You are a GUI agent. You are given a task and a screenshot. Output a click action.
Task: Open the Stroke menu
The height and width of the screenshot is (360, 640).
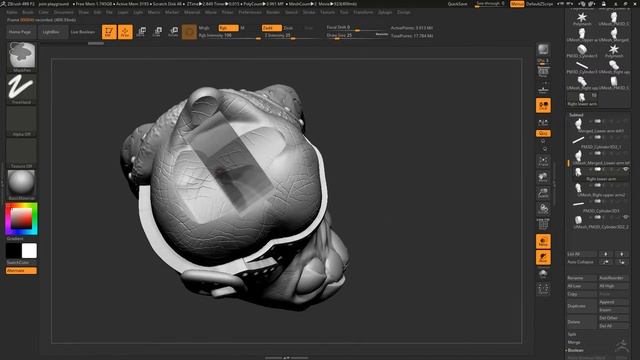pyautogui.click(x=309, y=12)
